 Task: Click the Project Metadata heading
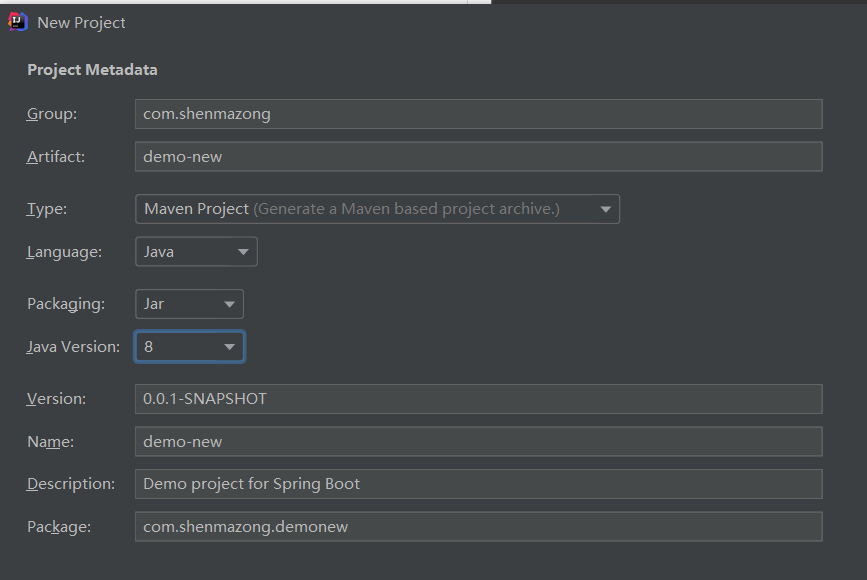(x=92, y=70)
